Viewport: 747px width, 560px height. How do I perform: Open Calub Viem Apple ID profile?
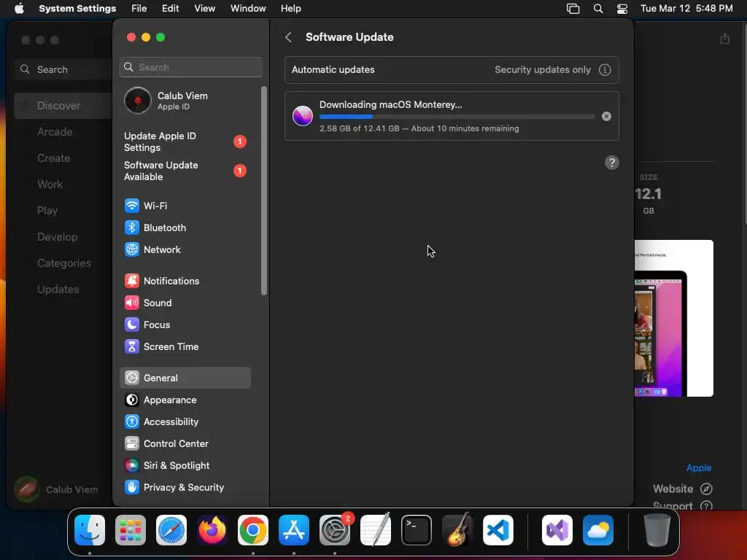185,101
